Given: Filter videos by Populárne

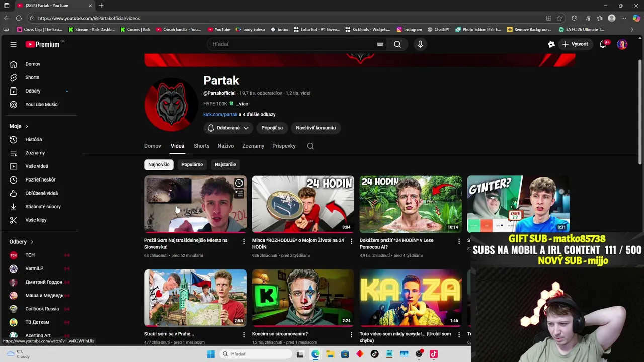Looking at the screenshot, I should coord(192,164).
